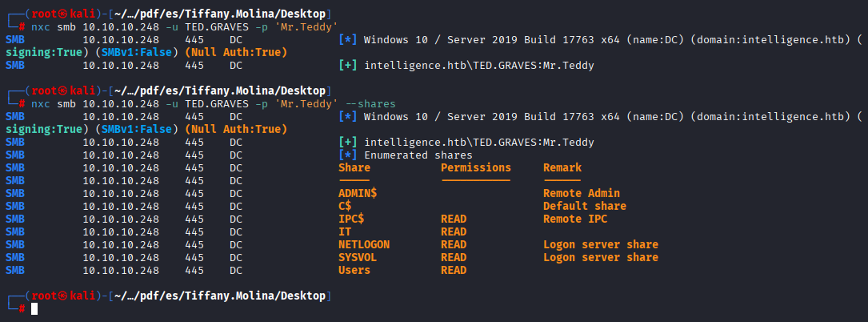Select the ADMIN$ share name
The height and width of the screenshot is (322, 868).
pos(358,193)
